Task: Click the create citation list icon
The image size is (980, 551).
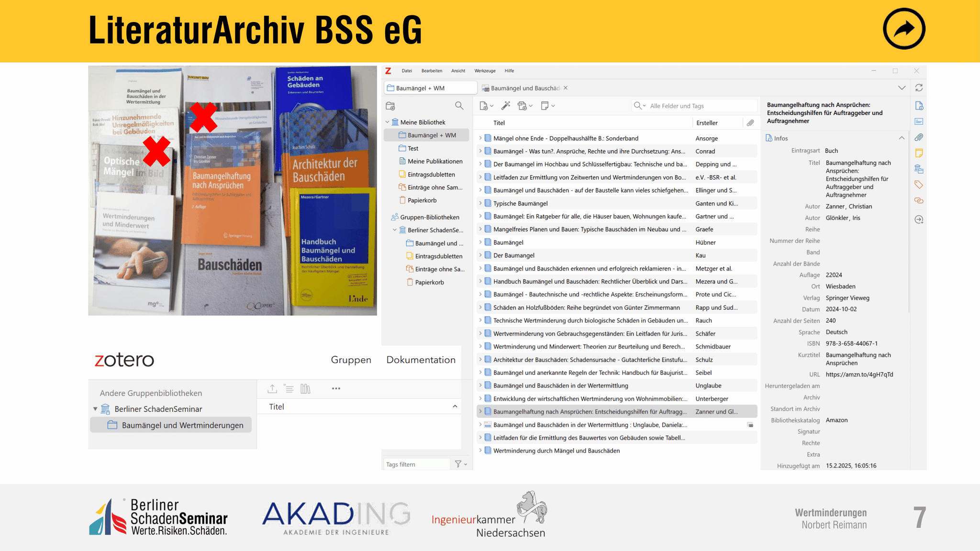Action: click(289, 389)
